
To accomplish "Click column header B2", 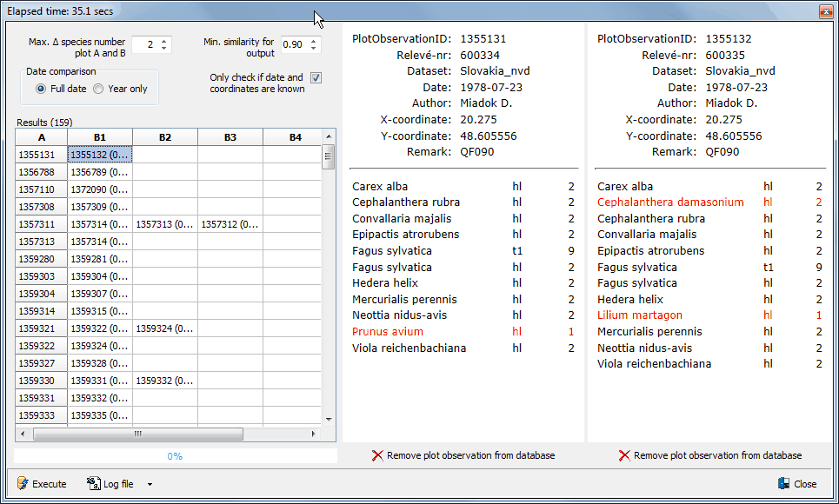I will click(165, 137).
